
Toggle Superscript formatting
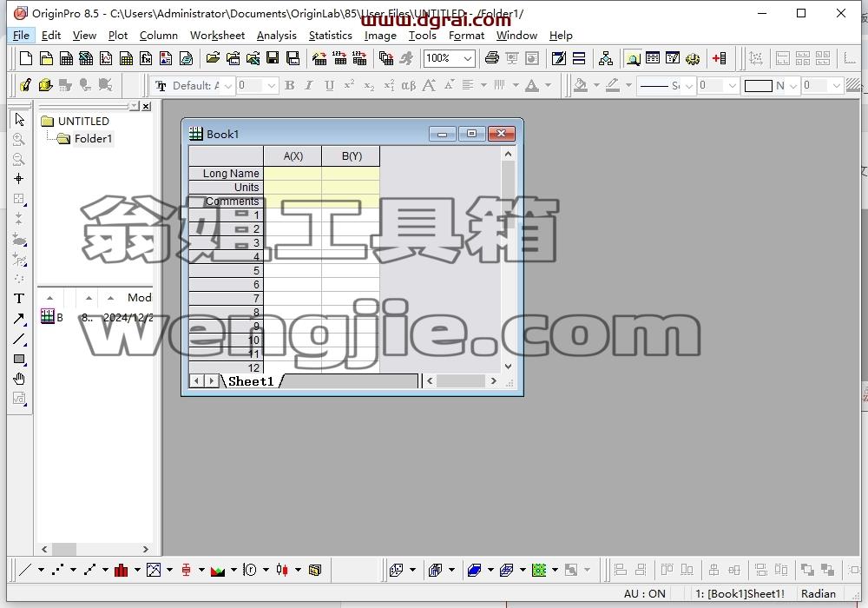349,85
